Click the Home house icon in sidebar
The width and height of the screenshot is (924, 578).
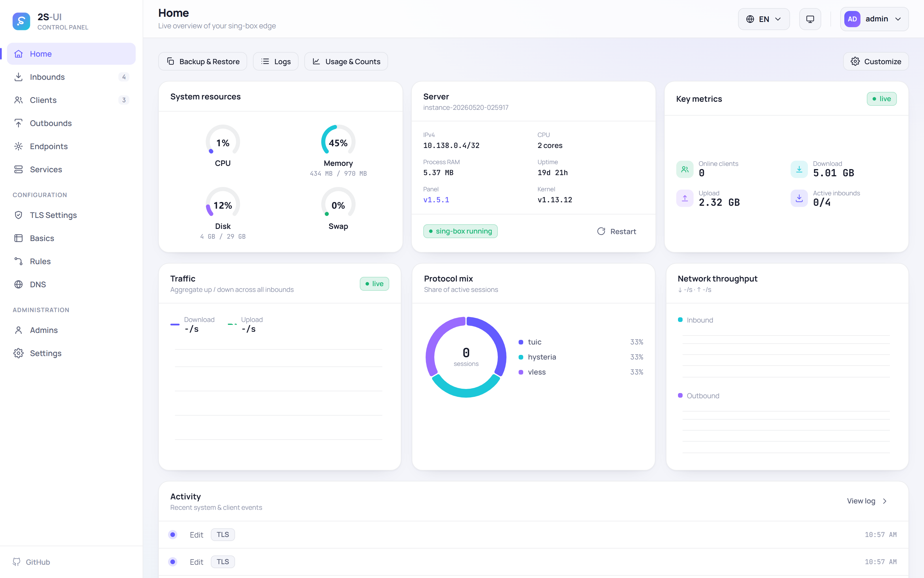coord(18,54)
